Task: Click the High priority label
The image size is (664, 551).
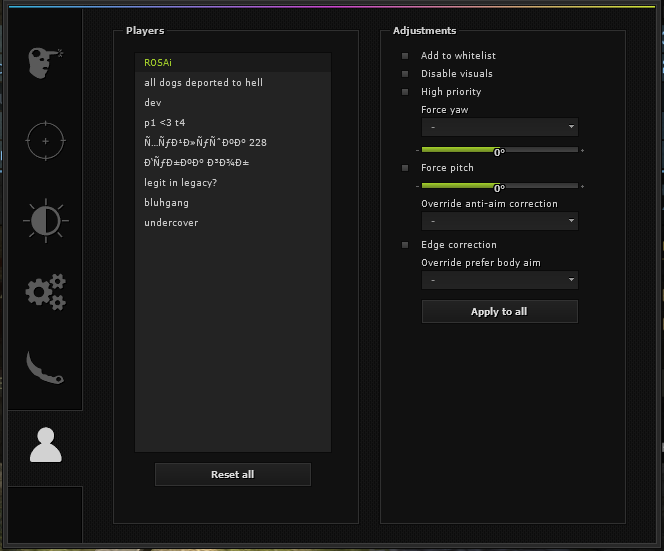Action: pos(451,92)
